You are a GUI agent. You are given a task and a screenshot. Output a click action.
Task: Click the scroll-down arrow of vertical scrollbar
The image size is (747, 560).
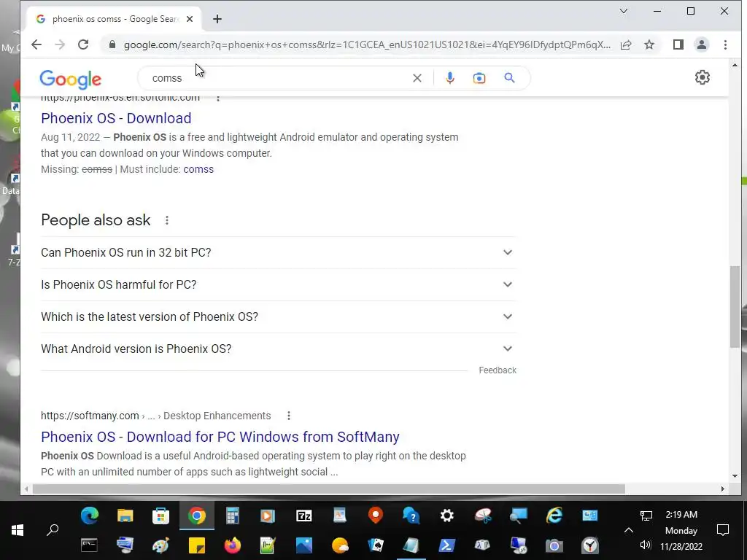(735, 475)
